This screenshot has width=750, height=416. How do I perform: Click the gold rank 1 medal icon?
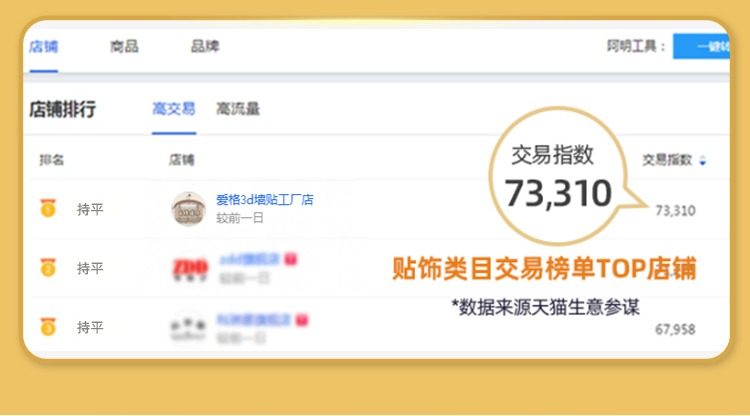(48, 208)
